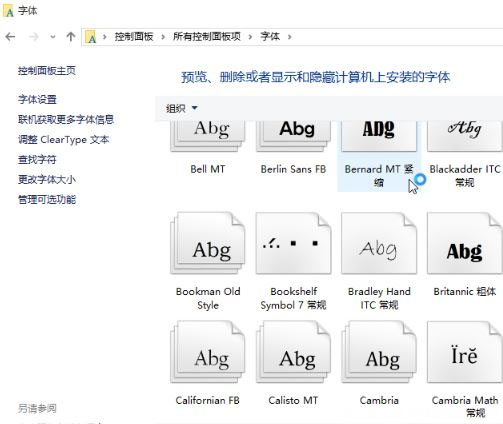Open the 组织 dropdown menu
The width and height of the screenshot is (503, 424).
click(182, 108)
